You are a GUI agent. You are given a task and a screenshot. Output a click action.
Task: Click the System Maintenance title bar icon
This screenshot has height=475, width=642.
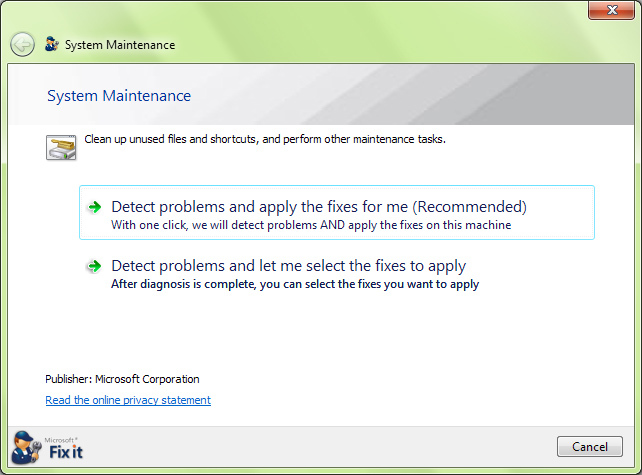[x=52, y=44]
